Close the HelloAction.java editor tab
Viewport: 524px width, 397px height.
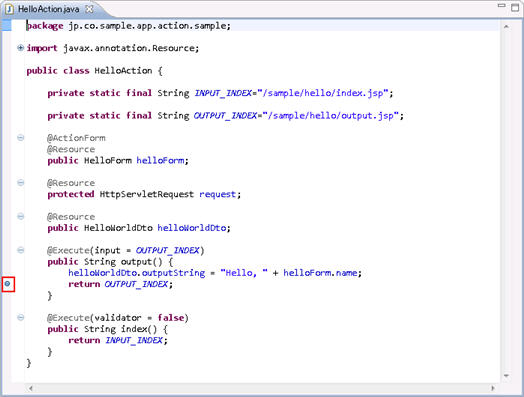[89, 9]
